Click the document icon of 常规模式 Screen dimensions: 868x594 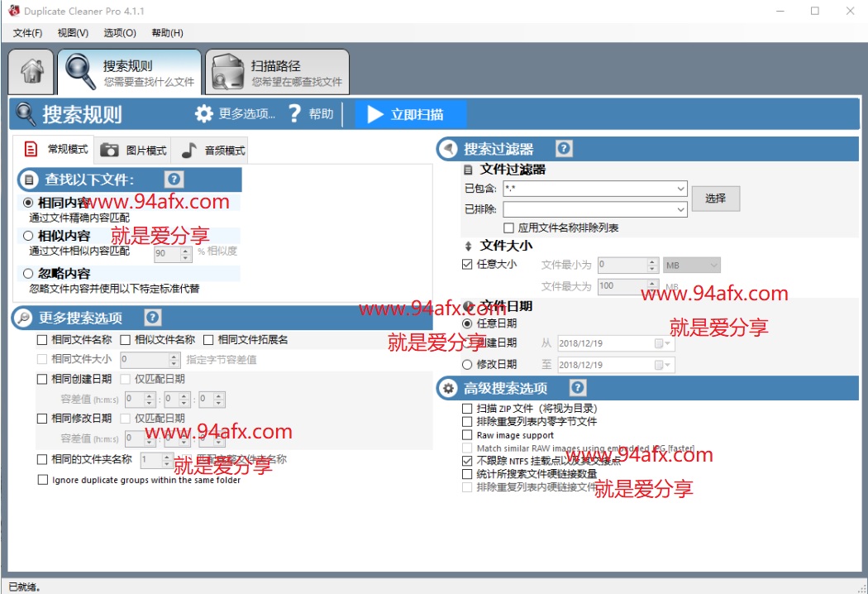pyautogui.click(x=31, y=149)
